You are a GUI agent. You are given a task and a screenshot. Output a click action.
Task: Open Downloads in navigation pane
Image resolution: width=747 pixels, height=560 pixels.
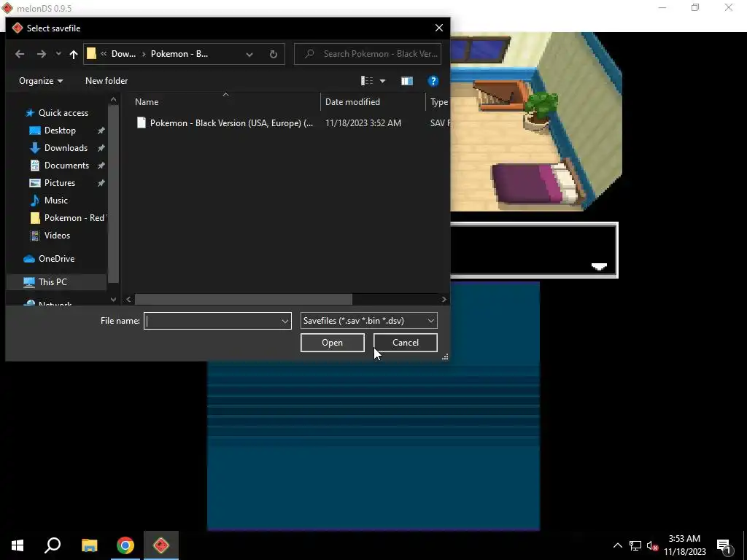click(66, 148)
